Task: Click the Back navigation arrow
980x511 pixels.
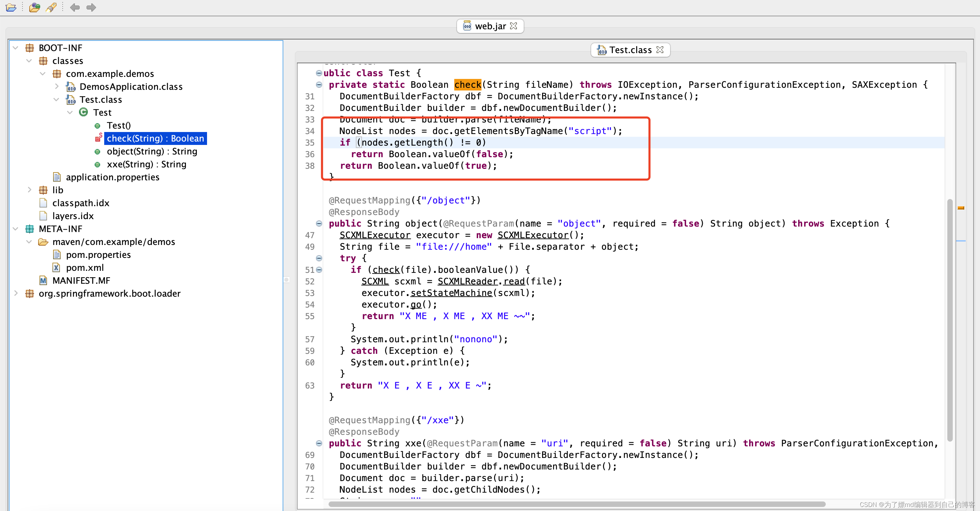Action: [x=75, y=7]
